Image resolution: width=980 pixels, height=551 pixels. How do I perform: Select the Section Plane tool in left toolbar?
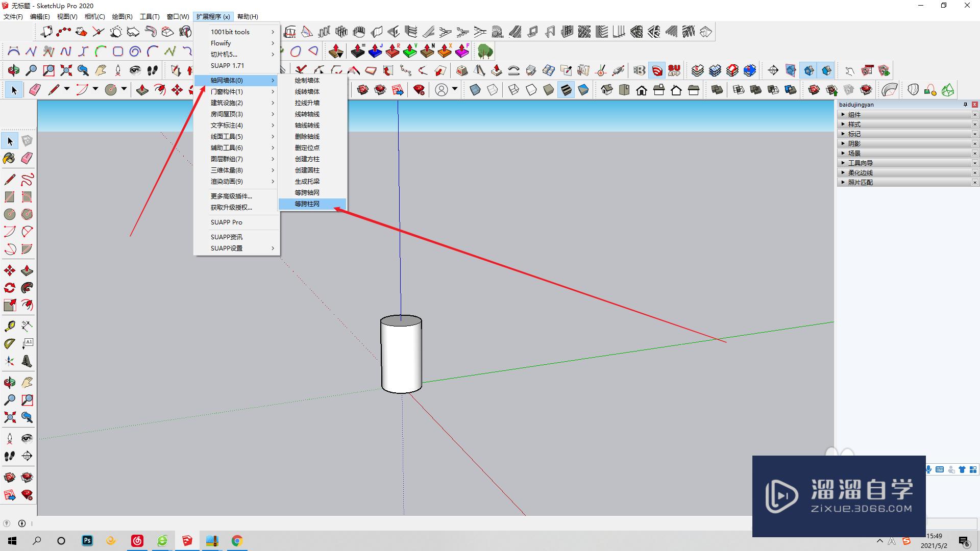[27, 456]
